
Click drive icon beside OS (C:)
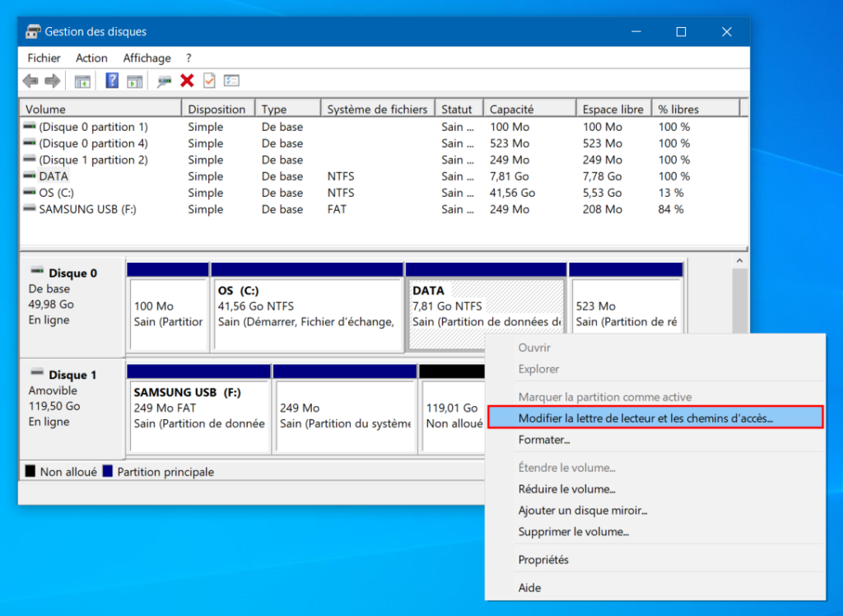tap(30, 192)
